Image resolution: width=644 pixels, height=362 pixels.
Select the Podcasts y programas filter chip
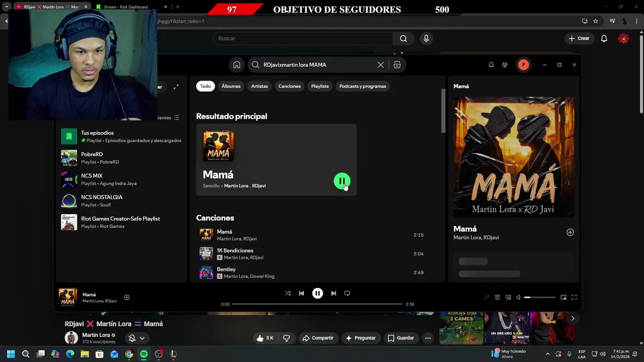click(x=363, y=86)
